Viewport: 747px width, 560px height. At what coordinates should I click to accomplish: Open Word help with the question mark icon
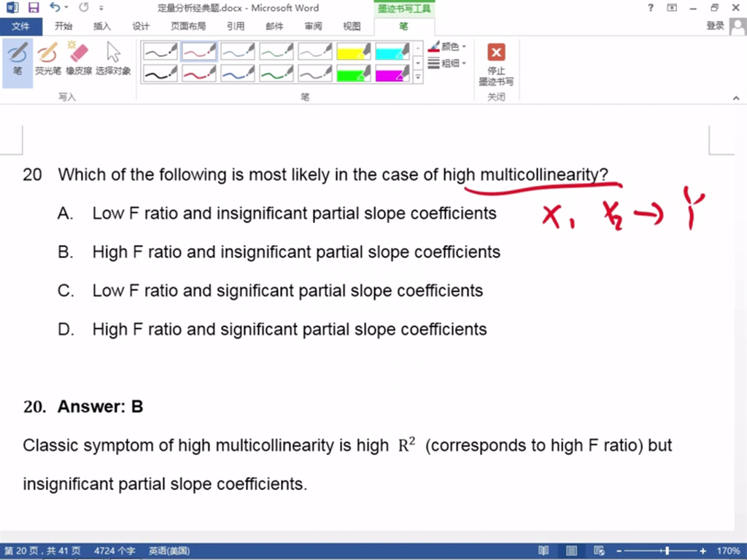[x=651, y=8]
